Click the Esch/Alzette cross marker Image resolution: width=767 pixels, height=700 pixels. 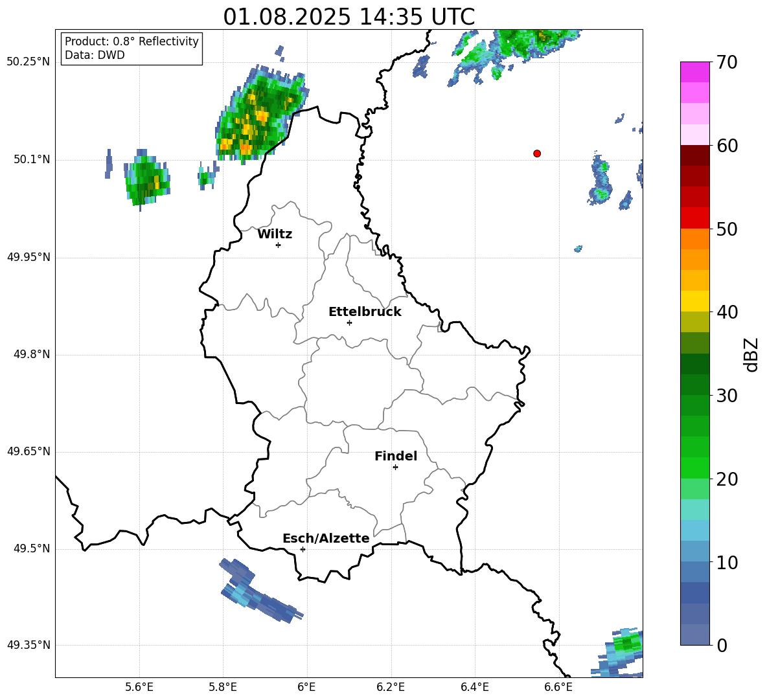(x=303, y=549)
